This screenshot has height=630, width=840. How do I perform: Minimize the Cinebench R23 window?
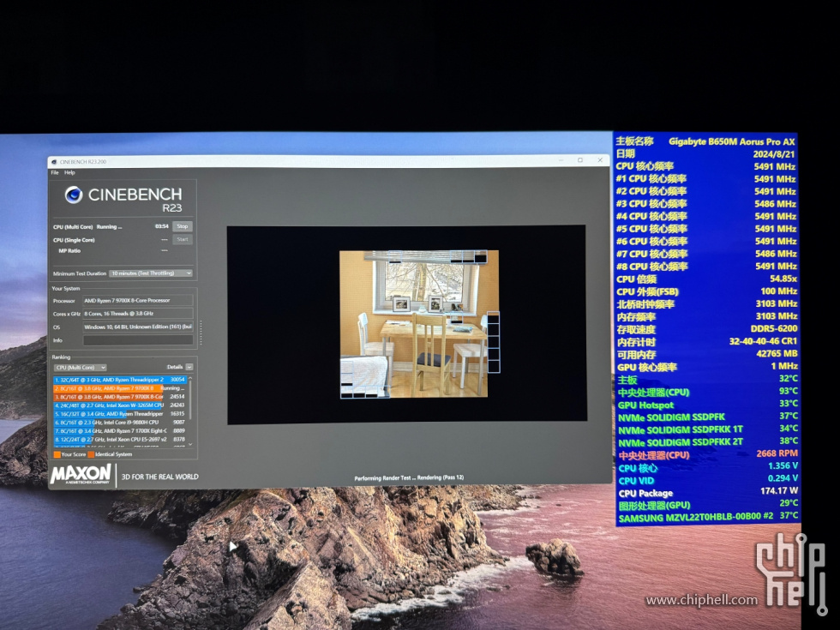pyautogui.click(x=561, y=159)
